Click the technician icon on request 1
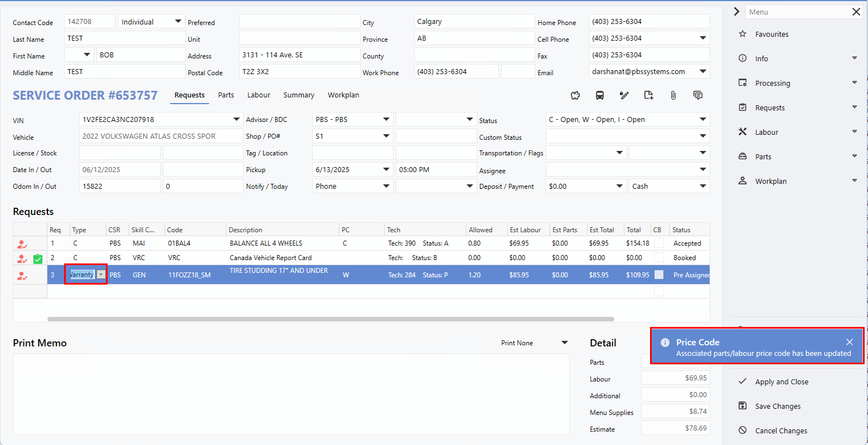Screen dimensions: 868x445 click(x=22, y=244)
